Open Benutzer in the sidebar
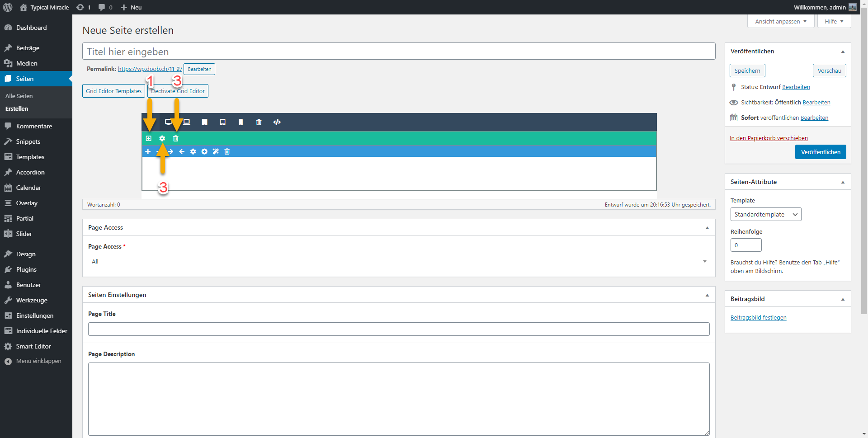 coord(36,285)
